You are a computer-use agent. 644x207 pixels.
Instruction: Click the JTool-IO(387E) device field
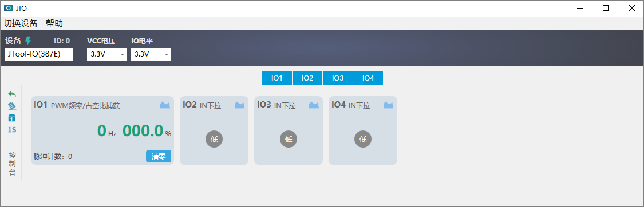(39, 54)
